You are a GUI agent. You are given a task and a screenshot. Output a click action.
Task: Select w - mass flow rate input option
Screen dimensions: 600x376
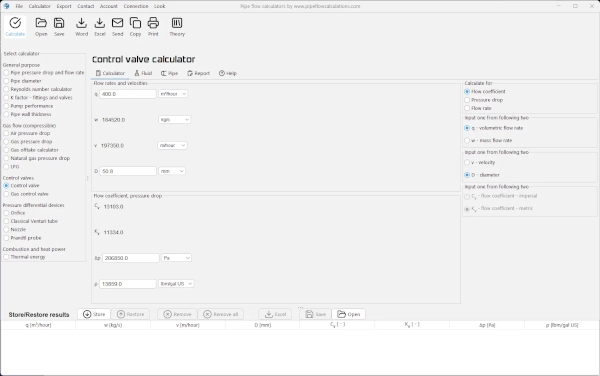pyautogui.click(x=488, y=140)
